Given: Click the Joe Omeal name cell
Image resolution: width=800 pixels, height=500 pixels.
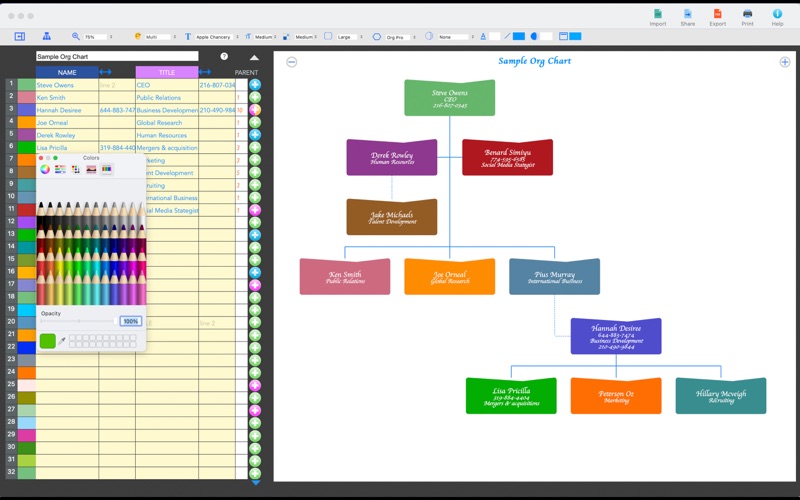Looking at the screenshot, I should click(67, 122).
